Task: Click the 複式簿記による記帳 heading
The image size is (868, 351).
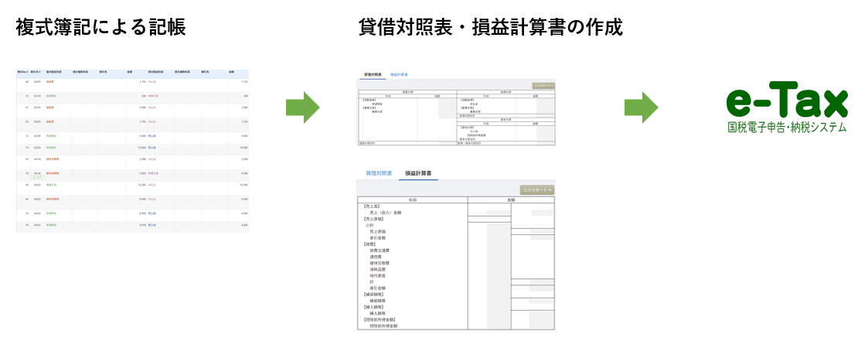Action: point(100,28)
